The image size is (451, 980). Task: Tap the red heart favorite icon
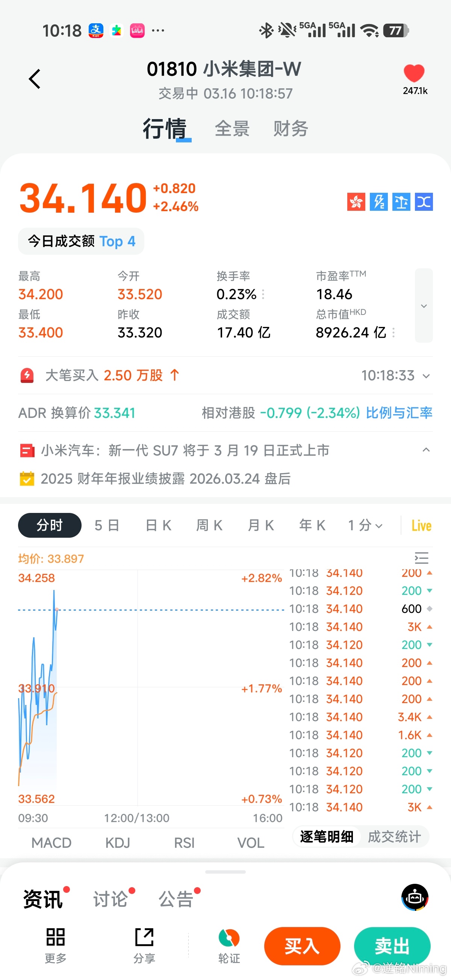pos(414,73)
